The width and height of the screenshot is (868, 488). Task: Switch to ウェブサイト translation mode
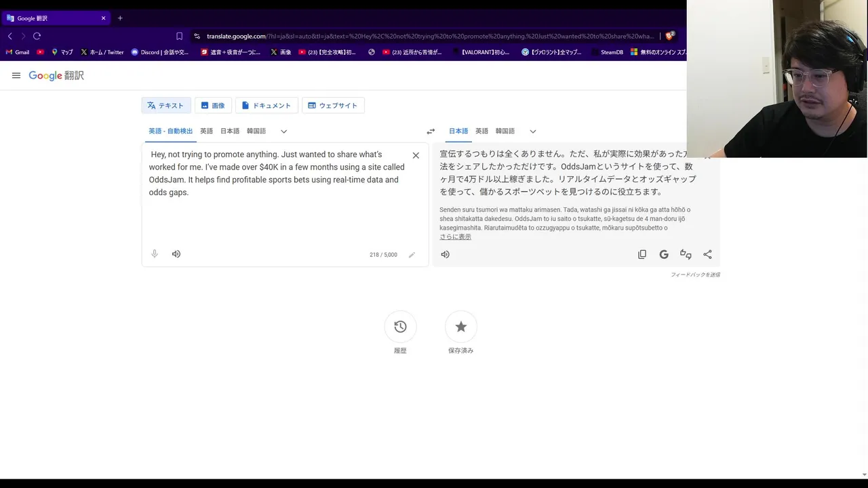333,106
